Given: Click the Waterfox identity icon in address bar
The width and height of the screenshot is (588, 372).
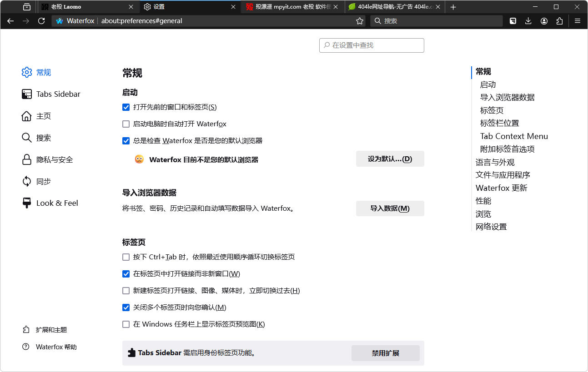Looking at the screenshot, I should coord(60,21).
